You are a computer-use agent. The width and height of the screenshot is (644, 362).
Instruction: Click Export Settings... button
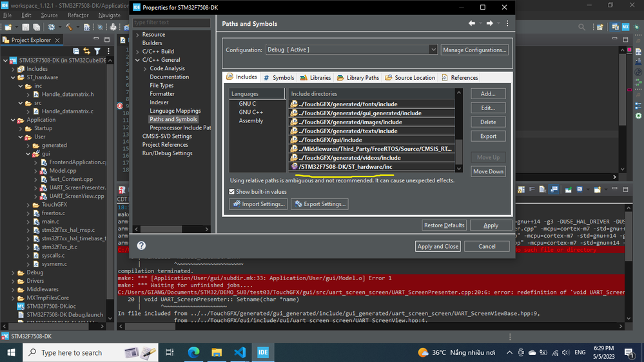[320, 204]
